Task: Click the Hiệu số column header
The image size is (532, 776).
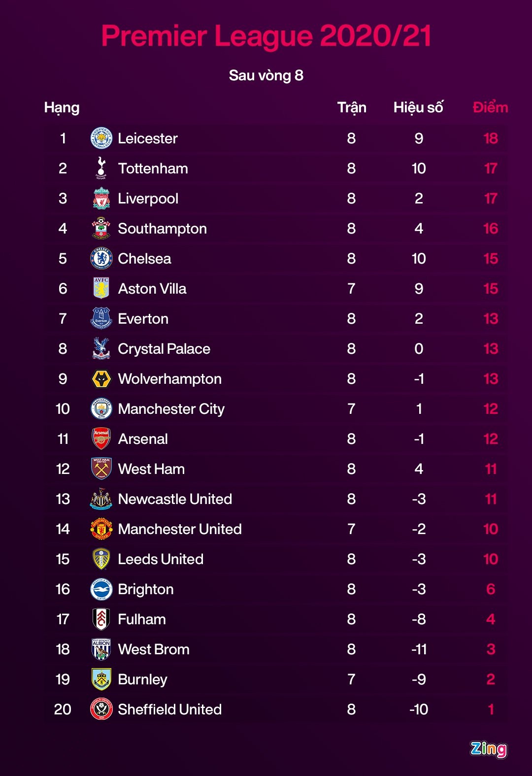Action: (x=418, y=107)
